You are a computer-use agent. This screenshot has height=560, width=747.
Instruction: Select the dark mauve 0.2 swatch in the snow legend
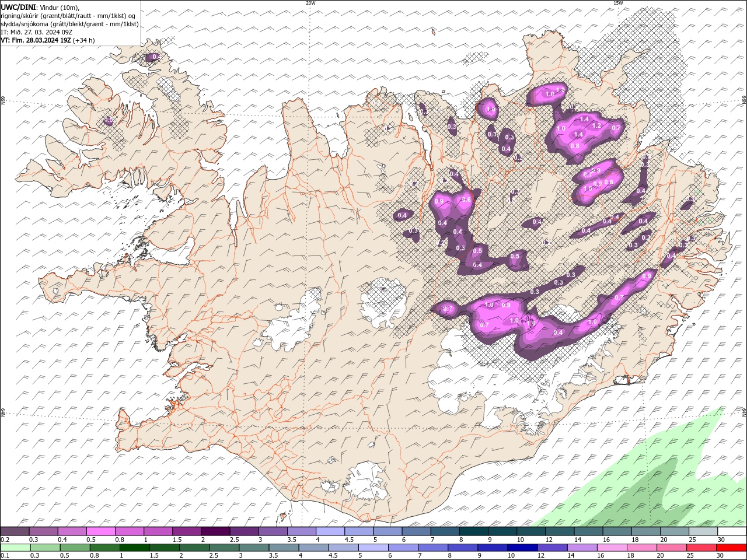[15, 531]
